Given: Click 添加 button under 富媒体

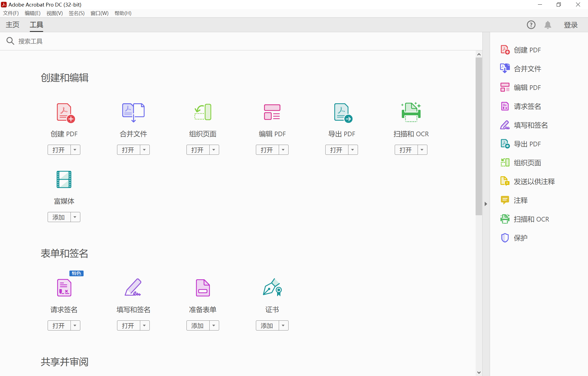Looking at the screenshot, I should point(59,217).
